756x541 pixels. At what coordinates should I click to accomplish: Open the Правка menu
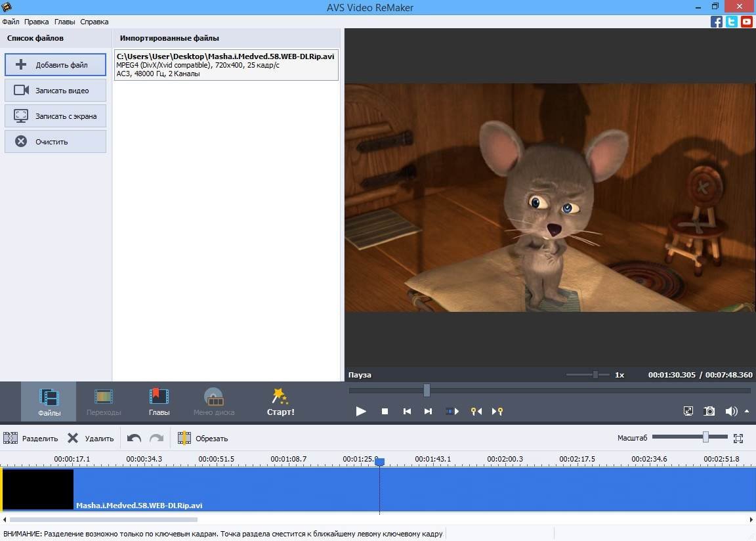36,22
